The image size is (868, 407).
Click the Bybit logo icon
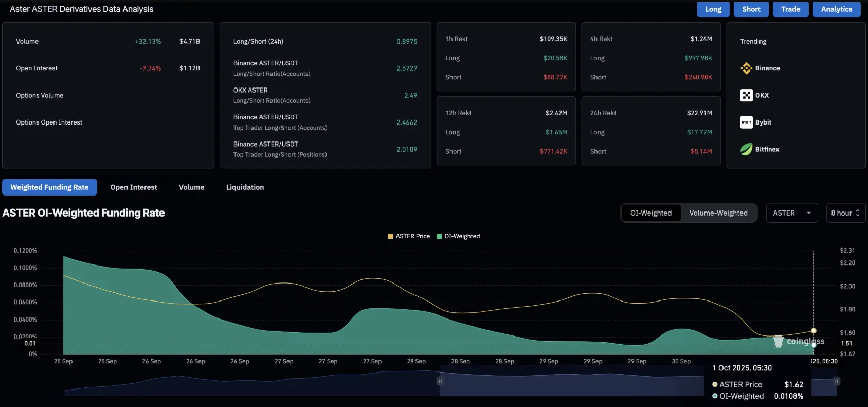pos(746,122)
